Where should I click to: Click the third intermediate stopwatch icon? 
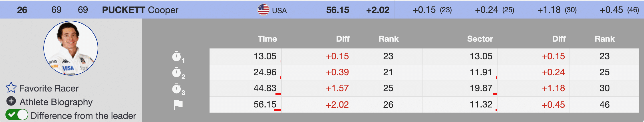(177, 89)
